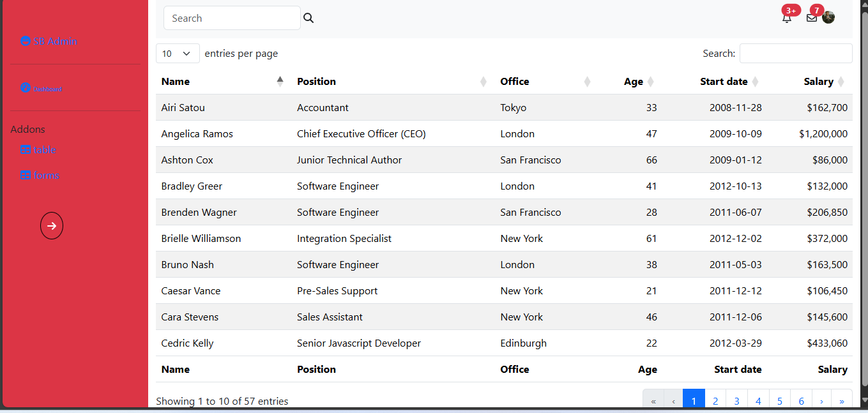Click the Position column header text
This screenshot has width=868, height=413.
[316, 82]
